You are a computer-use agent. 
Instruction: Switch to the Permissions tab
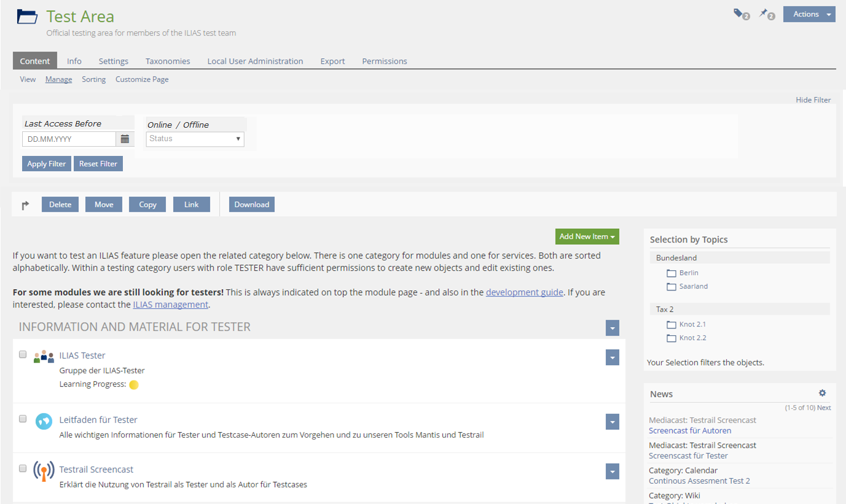coord(384,61)
